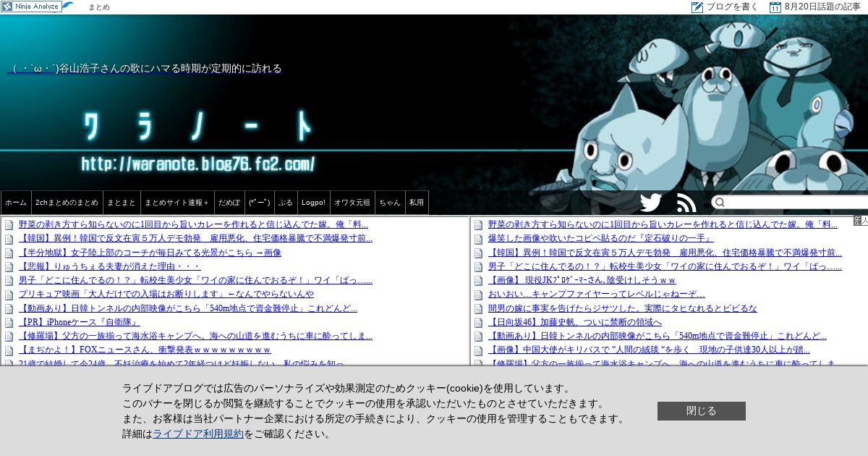Image resolution: width=868 pixels, height=456 pixels.
Task: Open the ライブドア利用規約 link
Action: click(x=198, y=434)
